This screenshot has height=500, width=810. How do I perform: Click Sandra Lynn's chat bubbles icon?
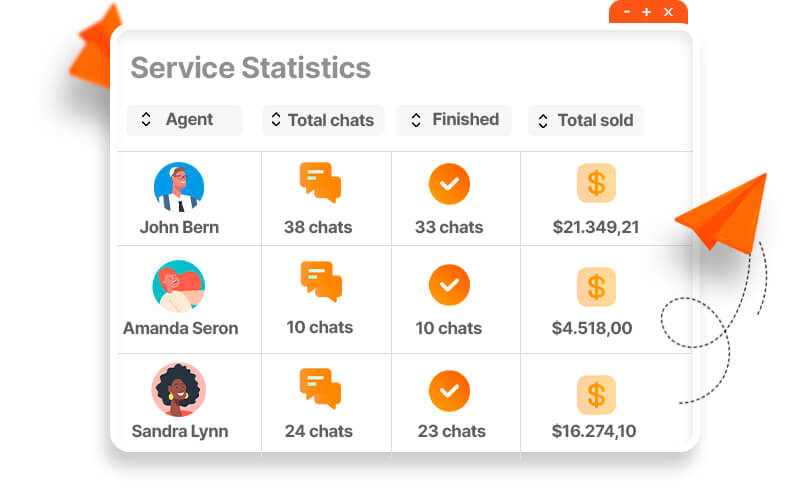coord(320,388)
